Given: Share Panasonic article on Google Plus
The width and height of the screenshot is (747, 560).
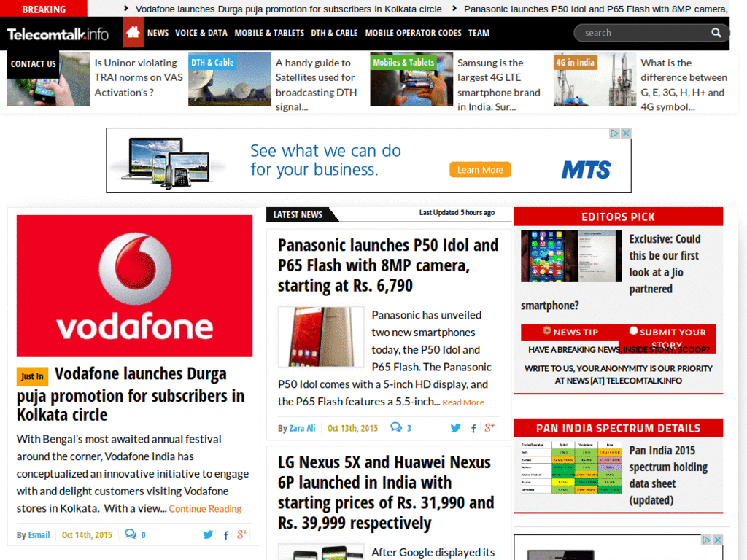Looking at the screenshot, I should click(489, 427).
